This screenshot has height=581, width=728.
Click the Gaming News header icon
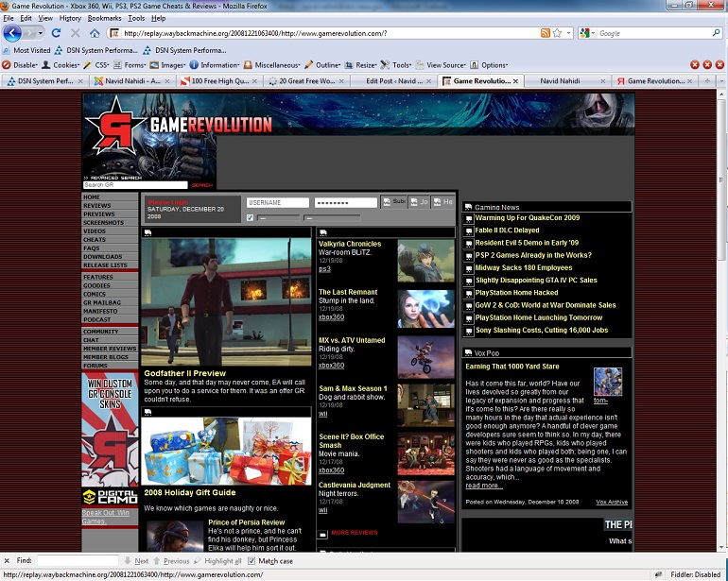tap(468, 207)
